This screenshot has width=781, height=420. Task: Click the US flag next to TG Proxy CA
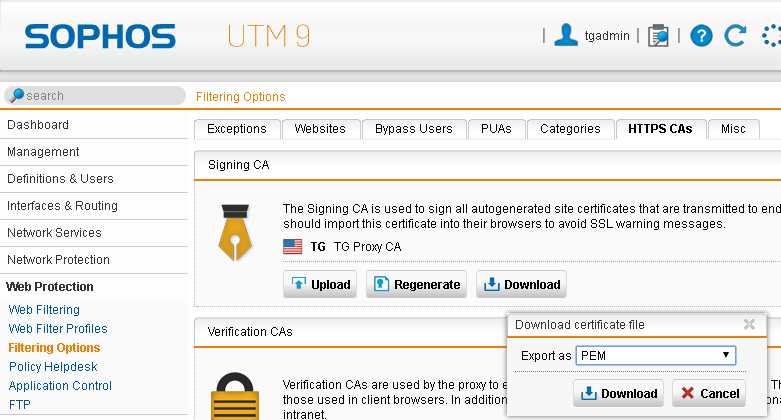click(292, 247)
